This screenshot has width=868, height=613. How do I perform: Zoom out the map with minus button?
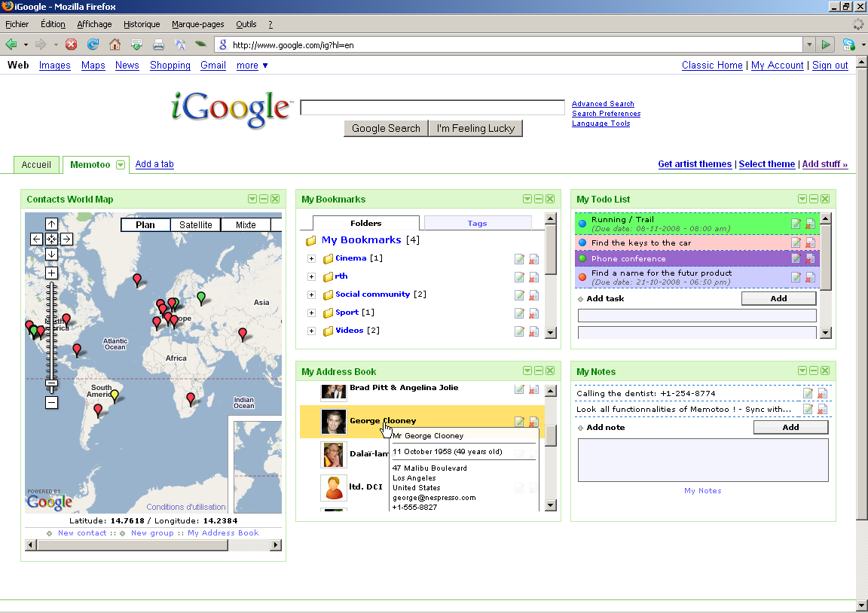coord(51,402)
